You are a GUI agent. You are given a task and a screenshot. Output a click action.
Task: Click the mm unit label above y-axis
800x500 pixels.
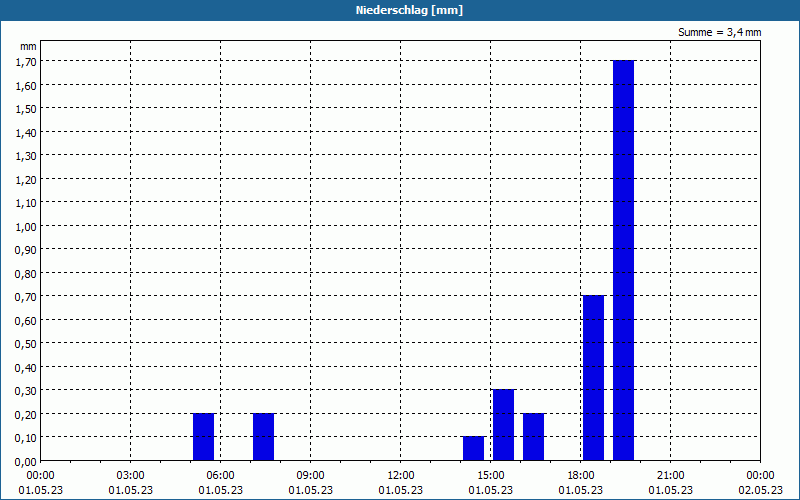point(28,46)
